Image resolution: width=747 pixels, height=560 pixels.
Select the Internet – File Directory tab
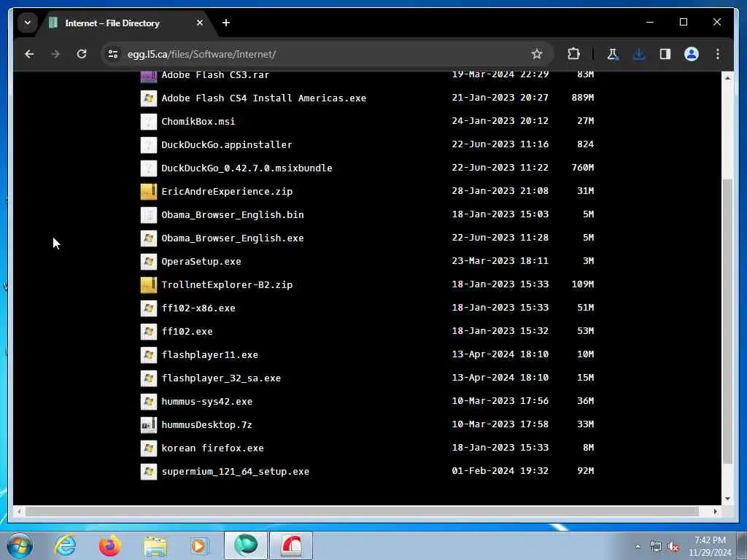pyautogui.click(x=128, y=23)
